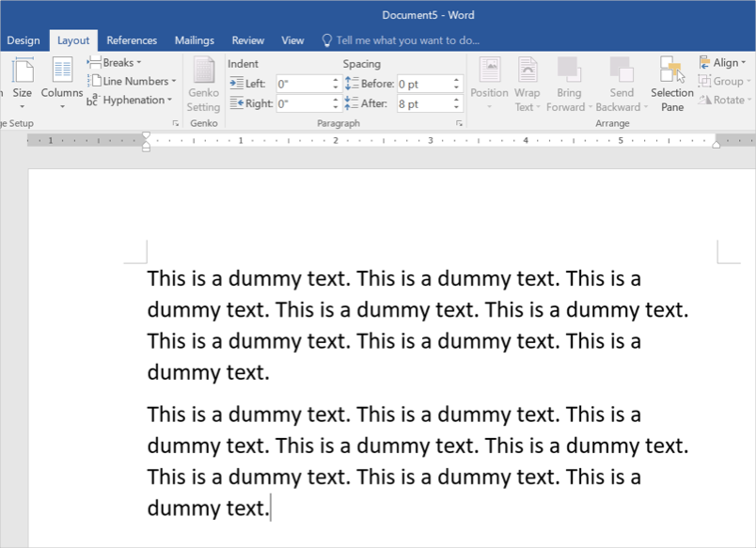Switch to the References tab

tap(132, 40)
